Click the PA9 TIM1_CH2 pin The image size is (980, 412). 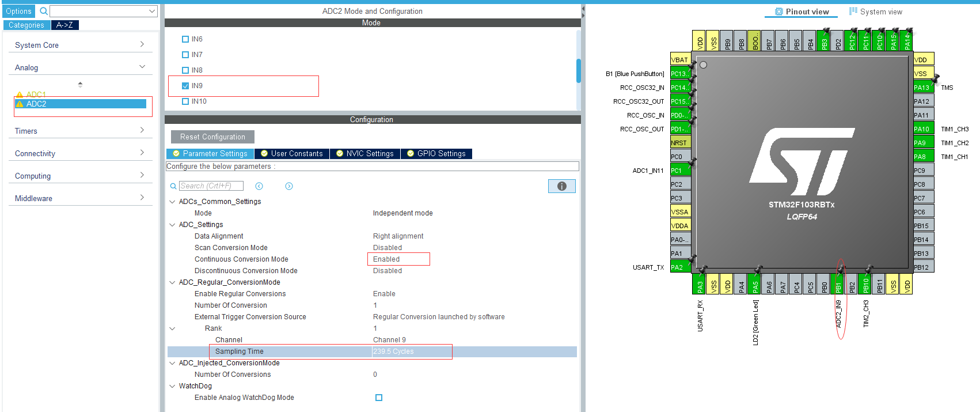(x=923, y=143)
